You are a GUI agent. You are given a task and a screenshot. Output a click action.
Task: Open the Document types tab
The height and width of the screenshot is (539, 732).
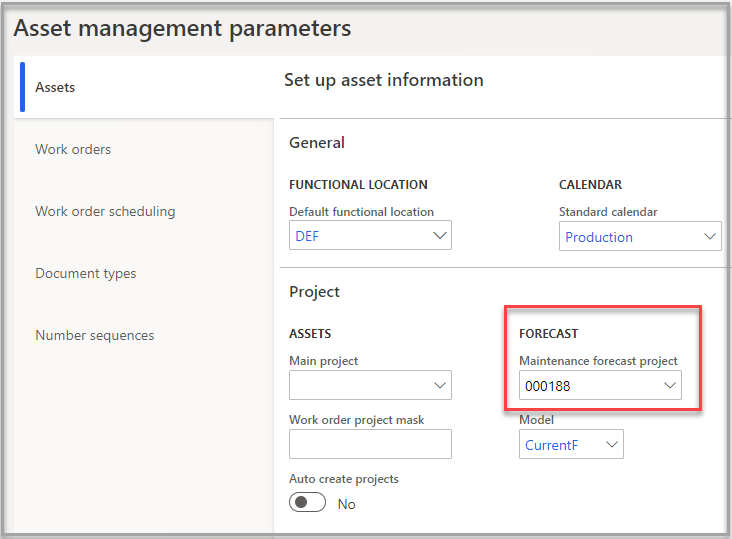(x=85, y=273)
